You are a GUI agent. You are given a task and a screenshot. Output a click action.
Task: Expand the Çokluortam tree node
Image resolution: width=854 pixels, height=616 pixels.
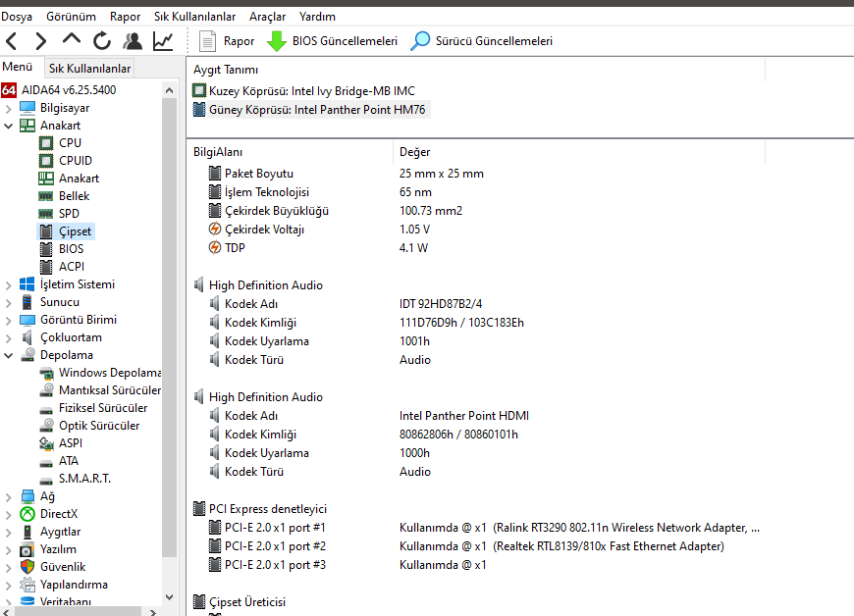click(x=8, y=338)
